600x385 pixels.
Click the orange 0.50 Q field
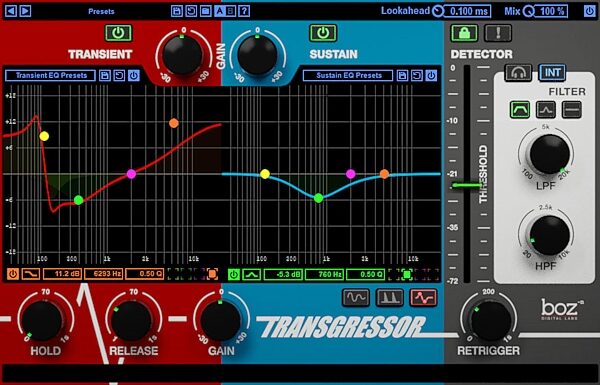145,274
